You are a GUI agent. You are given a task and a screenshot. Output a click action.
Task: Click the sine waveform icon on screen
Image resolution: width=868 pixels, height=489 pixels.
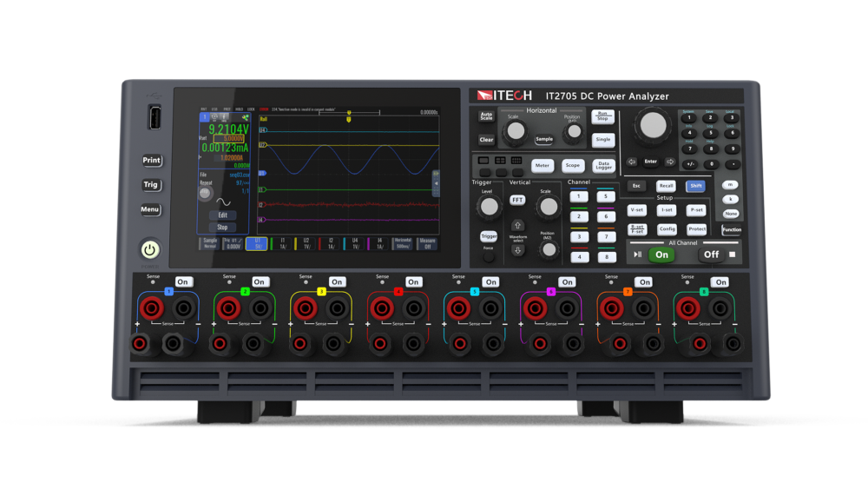224,202
